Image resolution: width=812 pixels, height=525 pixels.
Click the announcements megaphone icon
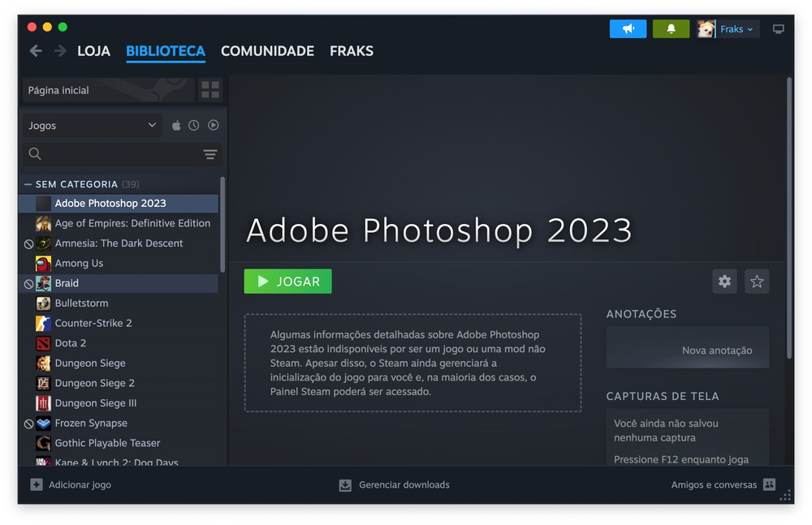(x=628, y=29)
